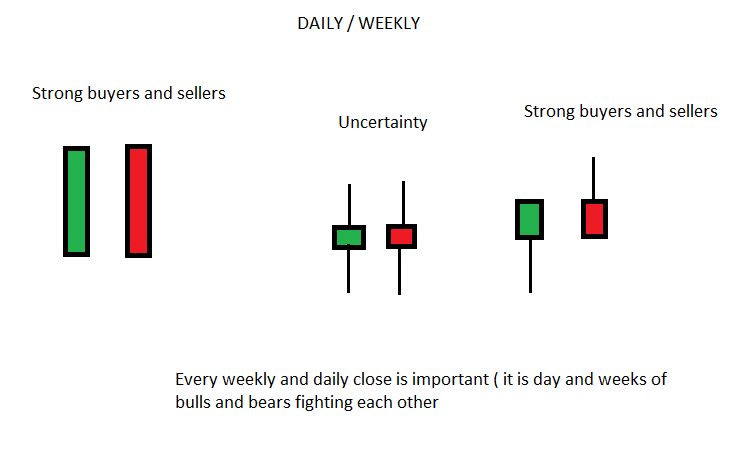The width and height of the screenshot is (754, 456).
Task: Click the right "Strong buyers and sellers" label
Action: pos(620,112)
